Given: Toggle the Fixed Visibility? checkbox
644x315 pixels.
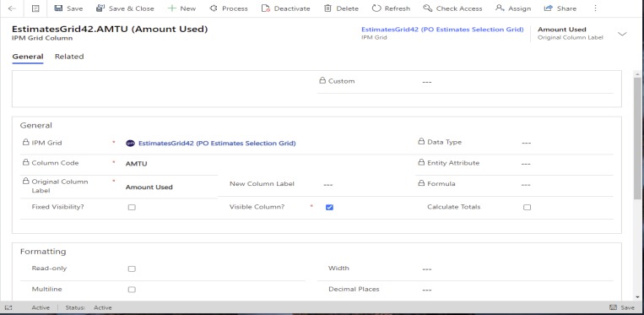Looking at the screenshot, I should pos(132,208).
